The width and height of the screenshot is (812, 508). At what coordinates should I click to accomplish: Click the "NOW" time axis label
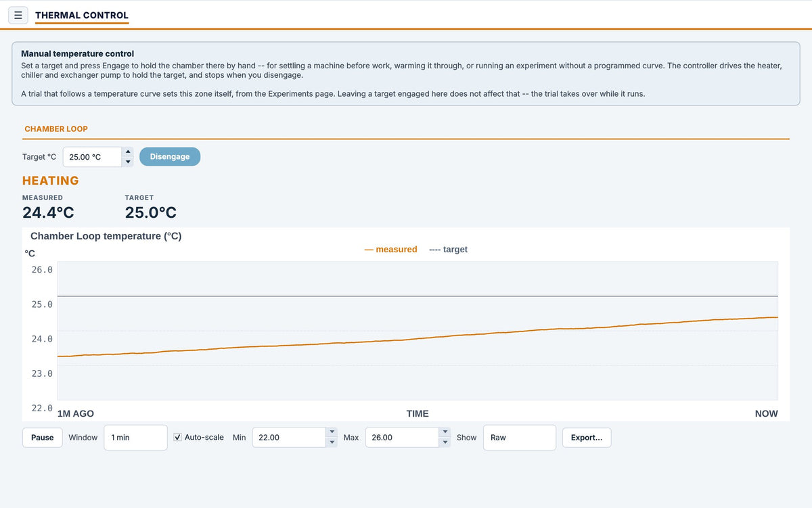coord(767,414)
